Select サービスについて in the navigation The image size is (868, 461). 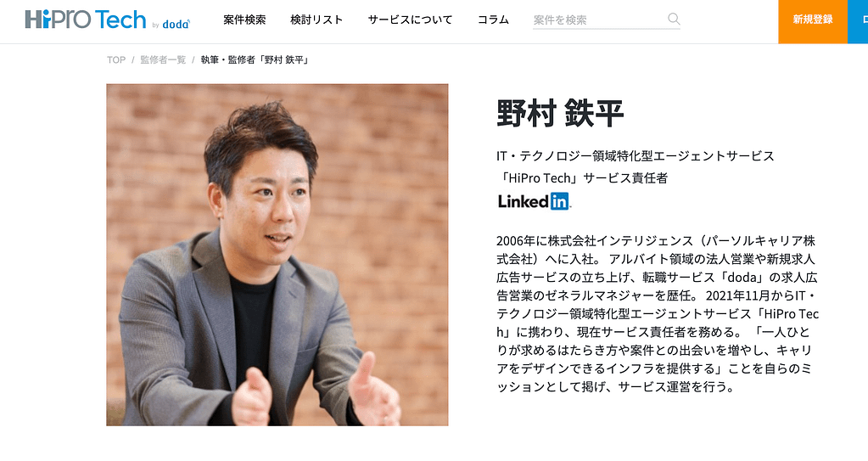[410, 20]
